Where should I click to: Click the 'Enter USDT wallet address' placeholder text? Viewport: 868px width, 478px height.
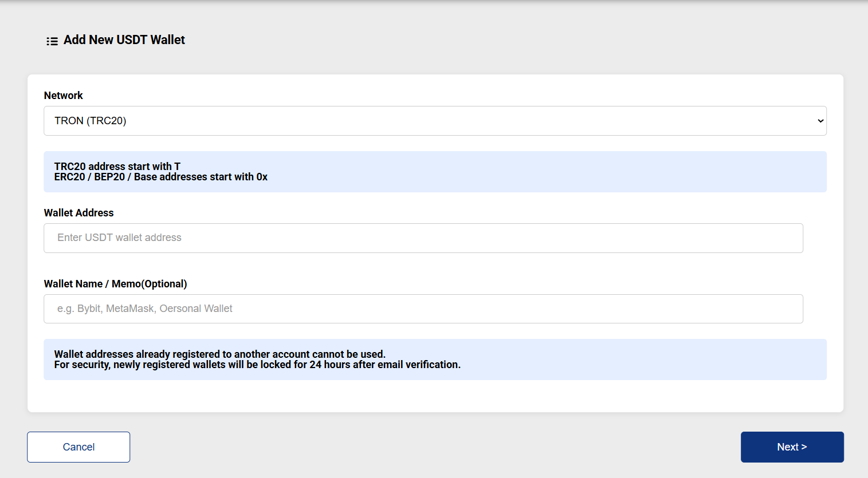[119, 238]
